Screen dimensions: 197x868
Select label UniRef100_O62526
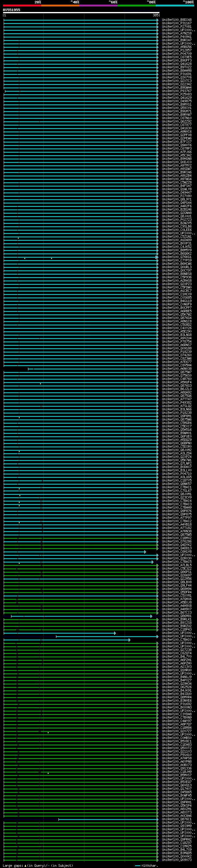pyautogui.click(x=177, y=687)
